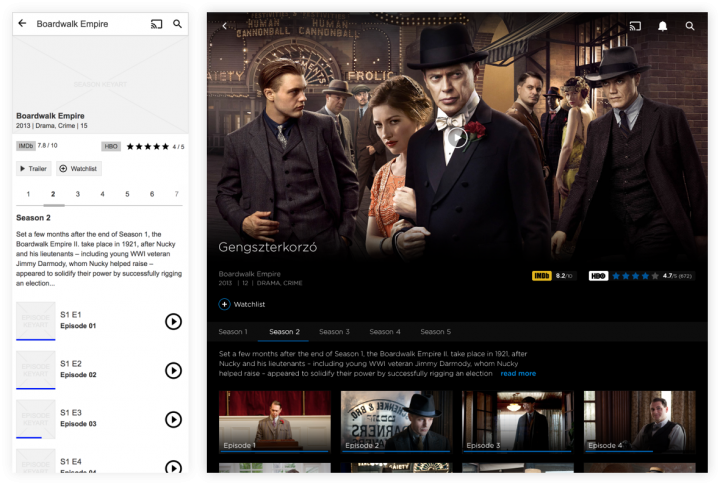Switch to Season 2 tab on dark panel
This screenshot has width=720, height=485.
pos(284,332)
